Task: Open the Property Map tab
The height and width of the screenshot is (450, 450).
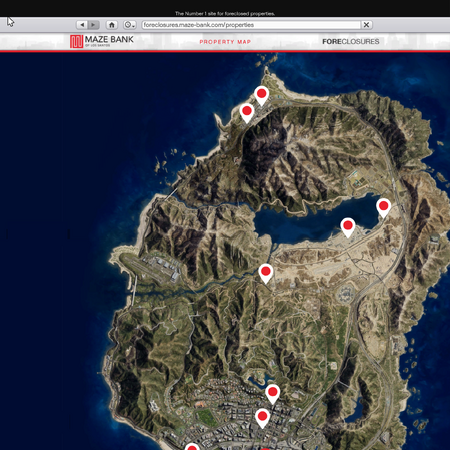Action: (x=225, y=42)
